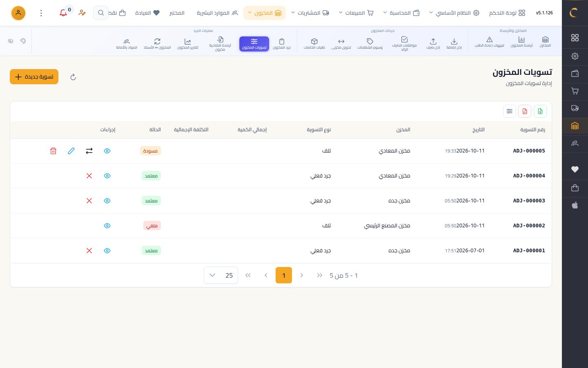This screenshot has width=588, height=368.
Task: Create a new adjustment with تسوية جديدة
Action: (x=34, y=77)
